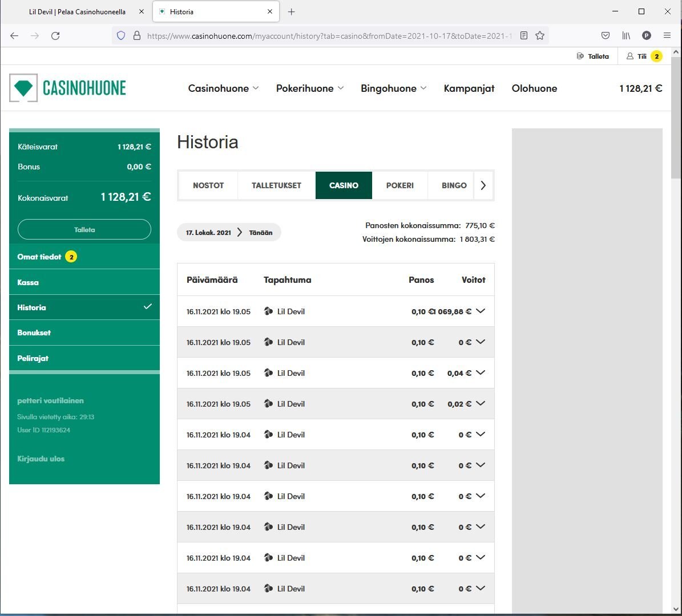Open Olohuone in the top navigation
Viewport: 682px width, 616px height.
[x=534, y=88]
